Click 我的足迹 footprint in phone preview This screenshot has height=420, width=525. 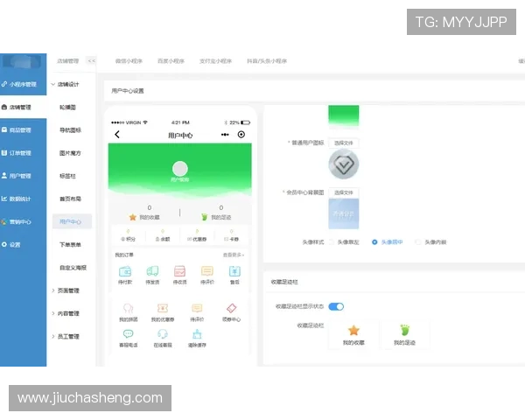pos(216,217)
